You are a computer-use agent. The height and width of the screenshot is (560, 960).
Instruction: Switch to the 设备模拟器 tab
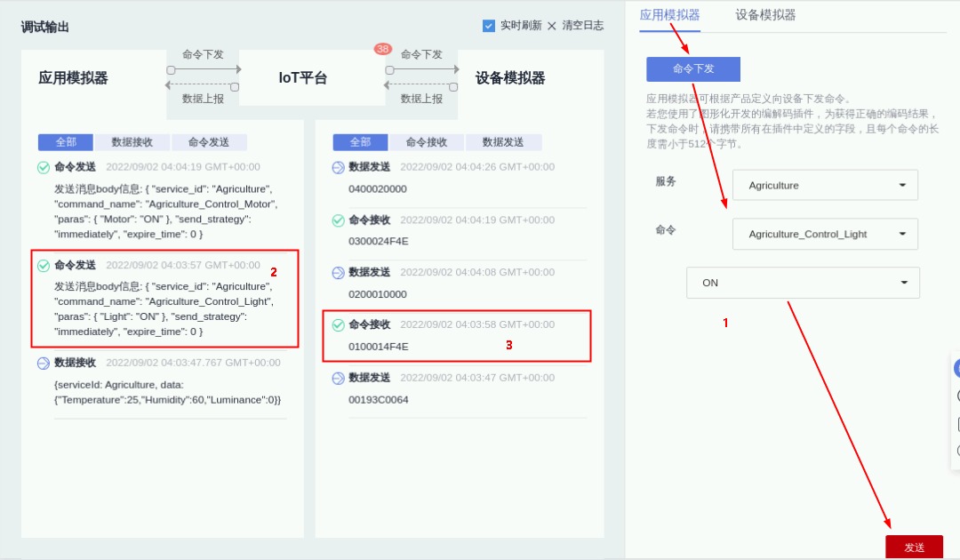click(x=765, y=15)
